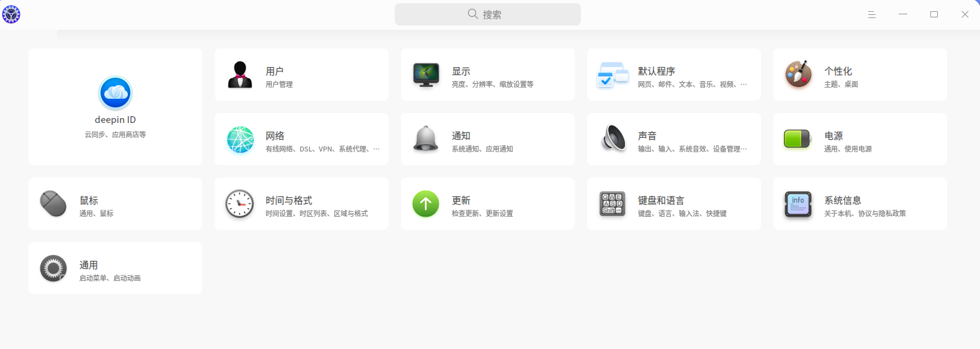This screenshot has height=349, width=980.
Task: Maximize the Control Center window
Action: point(934,14)
